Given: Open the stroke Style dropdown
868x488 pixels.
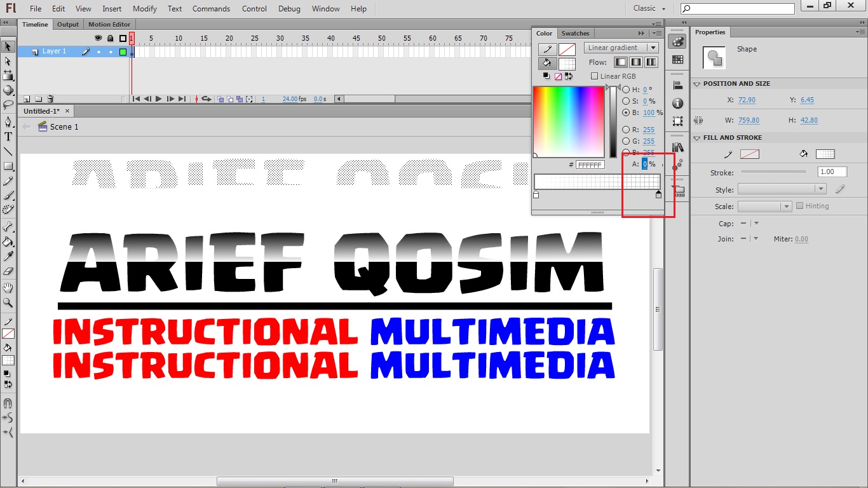Looking at the screenshot, I should click(x=782, y=189).
